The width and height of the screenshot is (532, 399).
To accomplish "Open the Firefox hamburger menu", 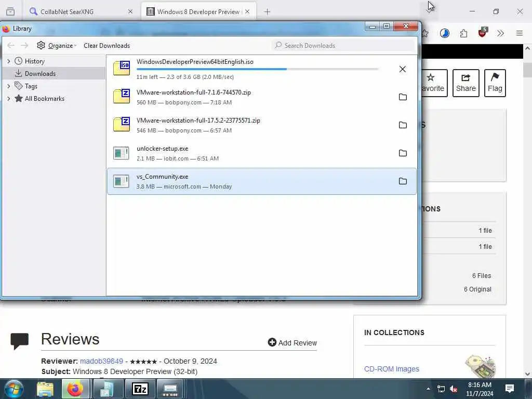I will click(520, 33).
